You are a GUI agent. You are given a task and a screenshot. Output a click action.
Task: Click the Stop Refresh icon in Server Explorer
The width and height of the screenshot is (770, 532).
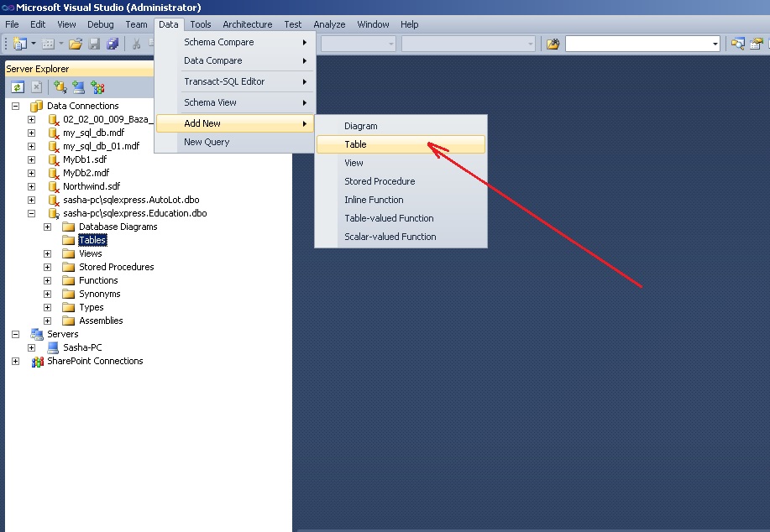point(36,87)
